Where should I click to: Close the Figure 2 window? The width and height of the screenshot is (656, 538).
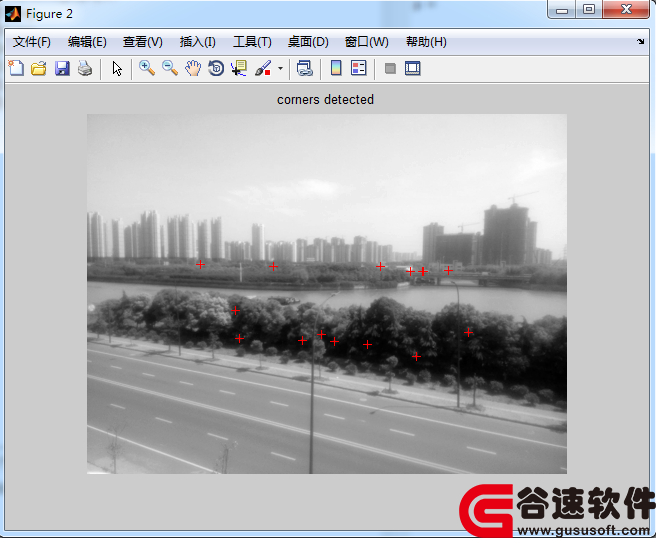pyautogui.click(x=626, y=10)
